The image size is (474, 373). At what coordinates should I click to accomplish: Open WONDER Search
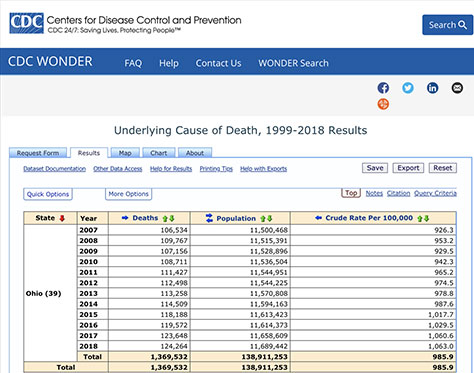point(293,63)
